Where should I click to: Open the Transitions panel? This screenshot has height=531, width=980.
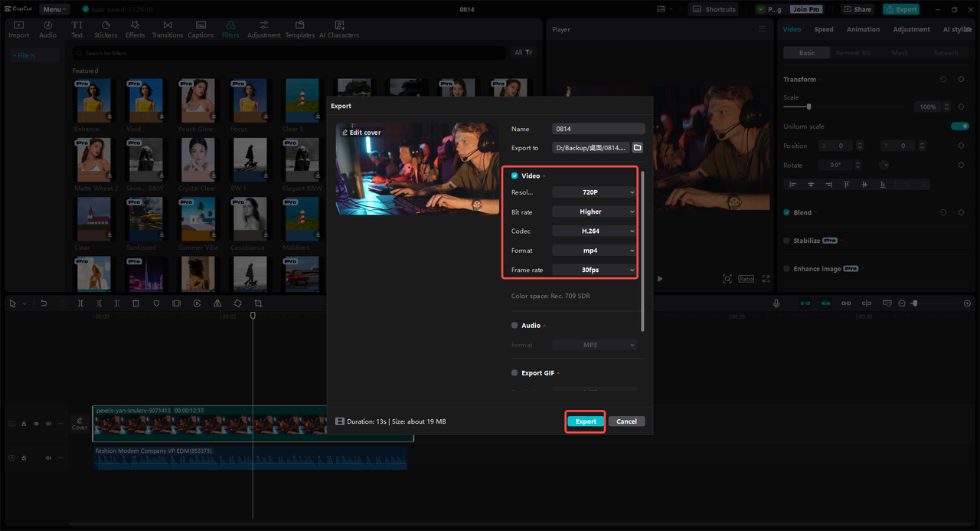(x=168, y=30)
